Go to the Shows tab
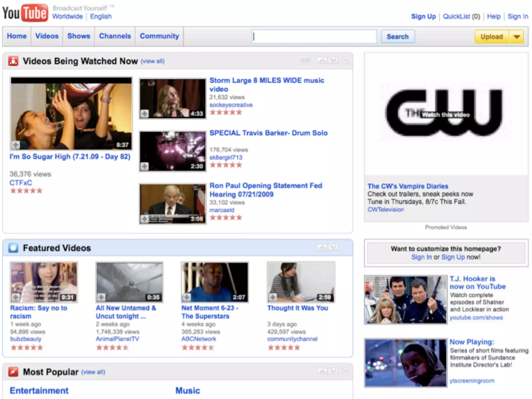Viewport: 532px width, 399px height. coord(78,36)
